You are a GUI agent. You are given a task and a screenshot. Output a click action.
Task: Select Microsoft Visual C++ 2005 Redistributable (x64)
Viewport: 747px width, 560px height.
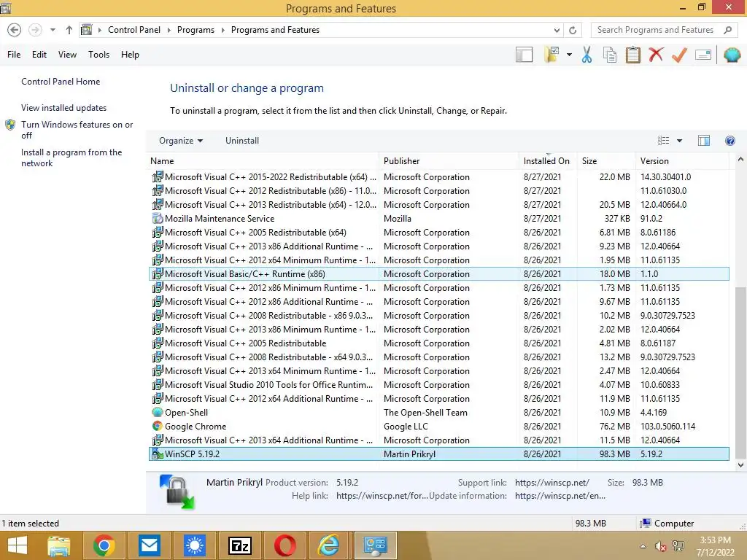438,233
